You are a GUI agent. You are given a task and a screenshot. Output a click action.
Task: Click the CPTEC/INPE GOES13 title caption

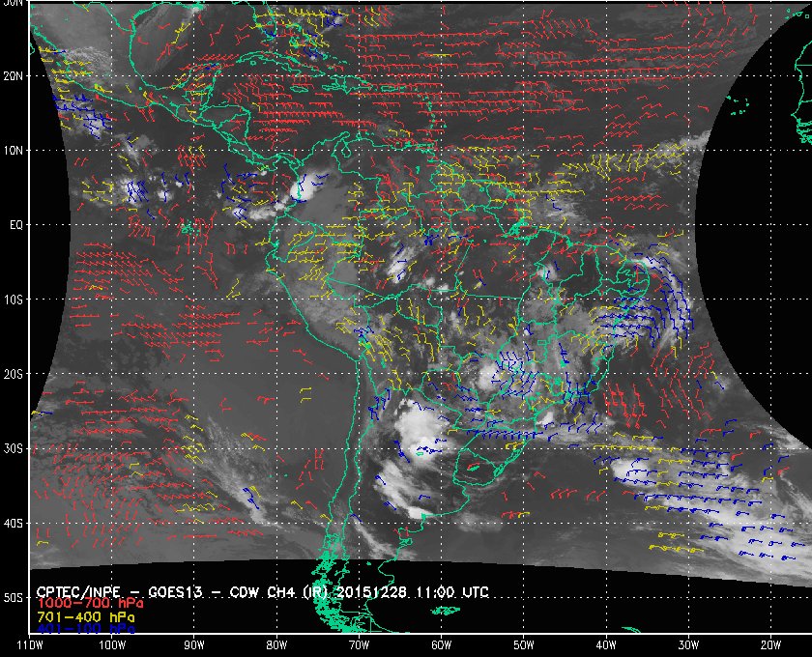pos(262,592)
